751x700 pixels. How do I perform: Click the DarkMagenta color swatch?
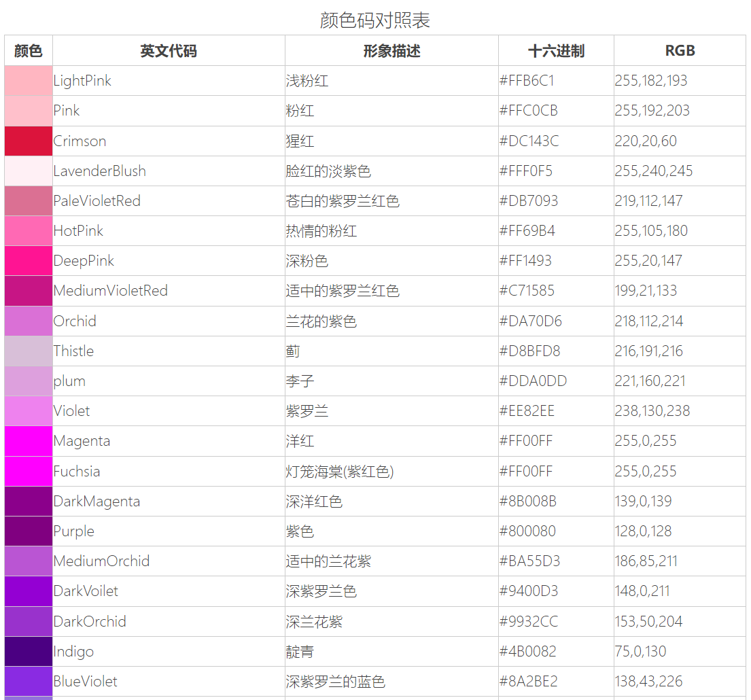pos(27,501)
